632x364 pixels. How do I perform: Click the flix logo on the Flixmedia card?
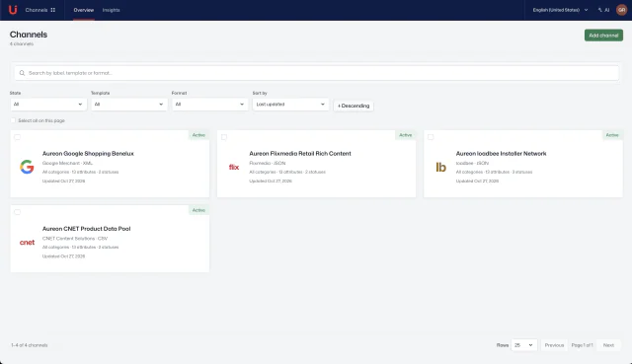234,167
